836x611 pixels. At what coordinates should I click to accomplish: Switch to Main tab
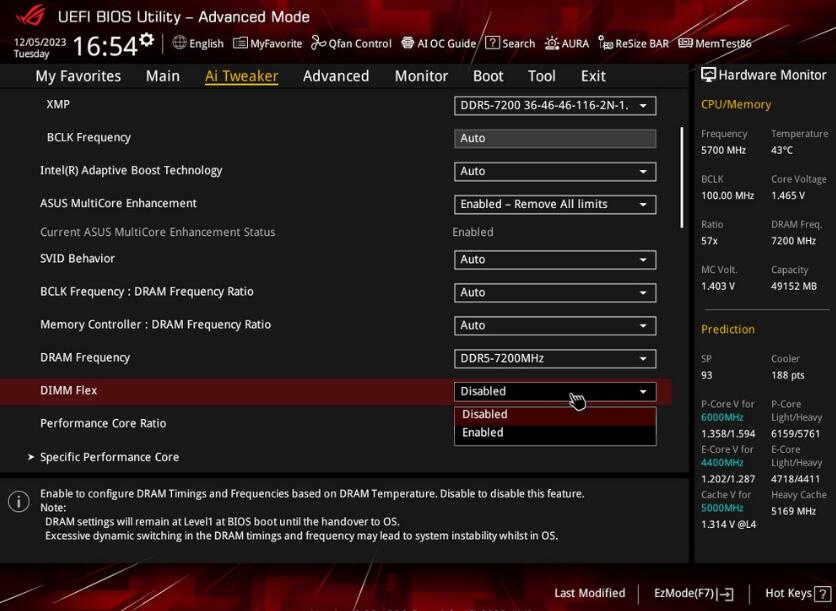[163, 76]
